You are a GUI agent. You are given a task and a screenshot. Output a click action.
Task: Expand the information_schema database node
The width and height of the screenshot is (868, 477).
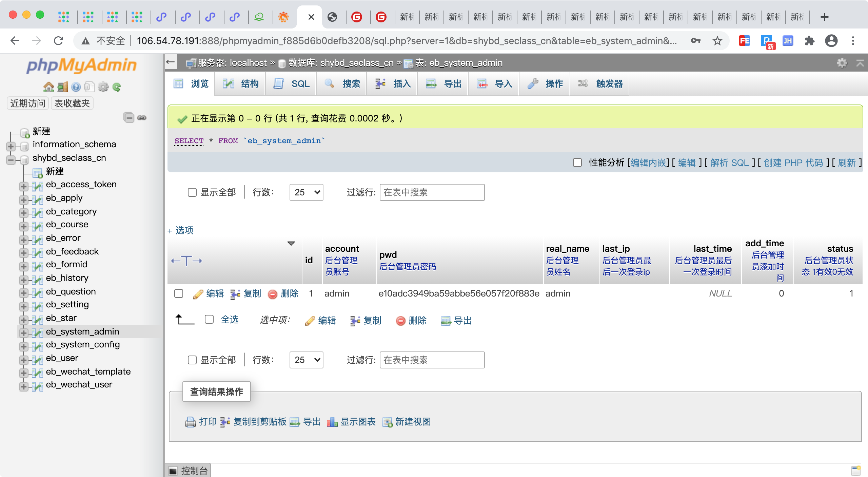tap(11, 146)
